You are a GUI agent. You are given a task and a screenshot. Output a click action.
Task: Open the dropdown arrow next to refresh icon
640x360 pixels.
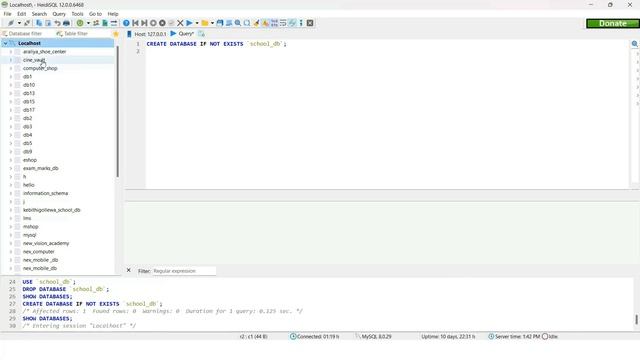point(88,23)
